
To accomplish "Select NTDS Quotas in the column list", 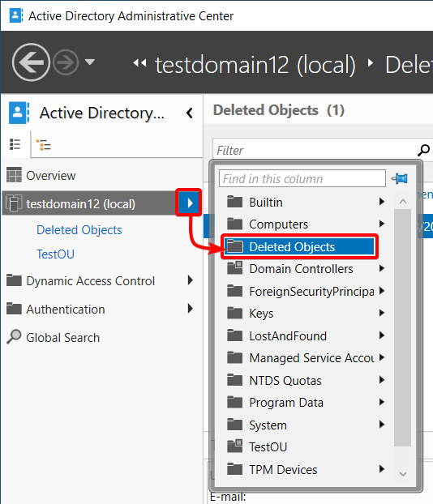I will coord(285,381).
